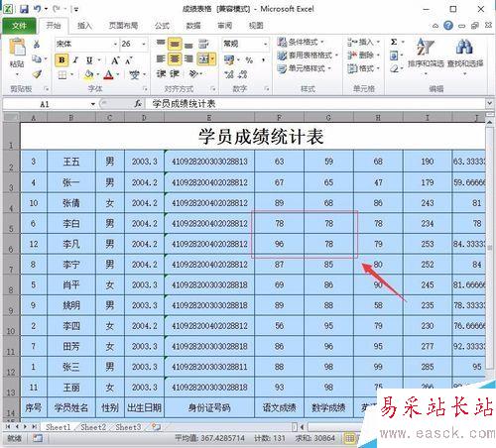The image size is (496, 448).
Task: Click the Fill down icon
Action: pyautogui.click(x=394, y=56)
